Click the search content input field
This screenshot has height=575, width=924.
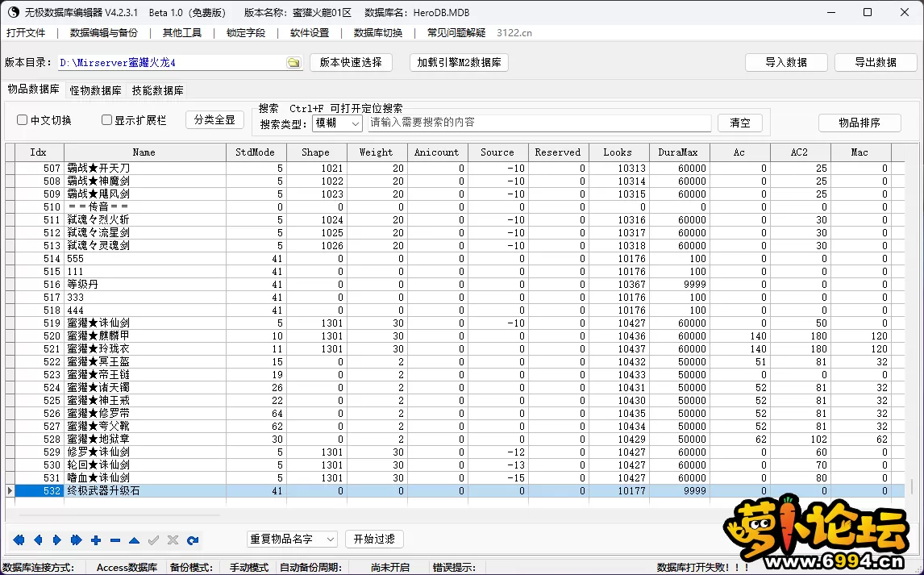click(539, 123)
